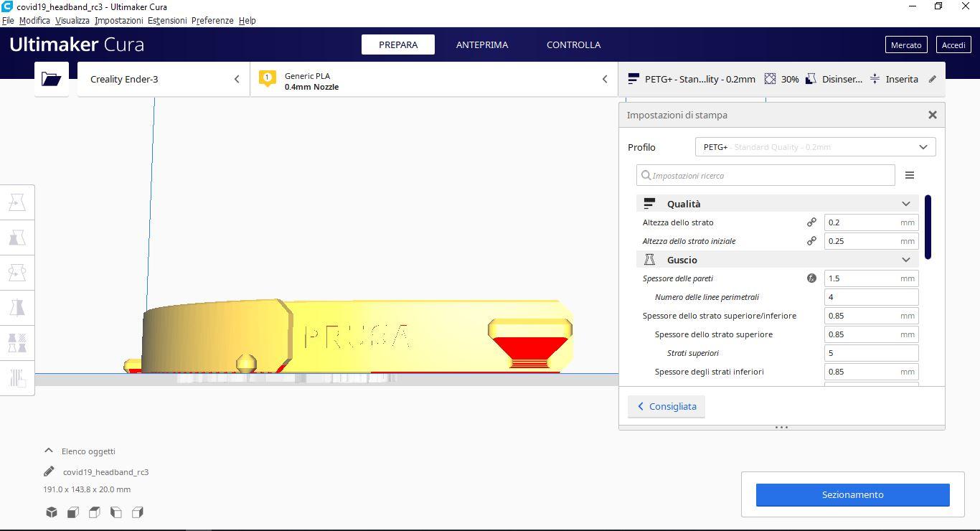980x531 pixels.
Task: Click the profile layers icon in summary bar
Action: (633, 79)
